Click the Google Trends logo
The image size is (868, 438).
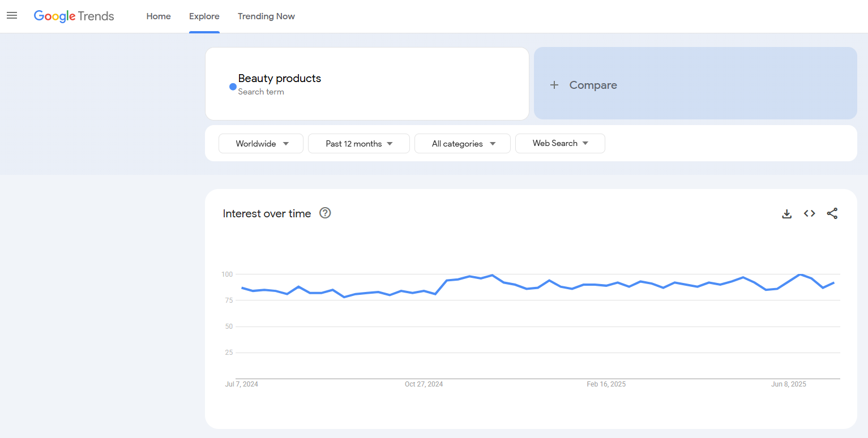(x=74, y=16)
